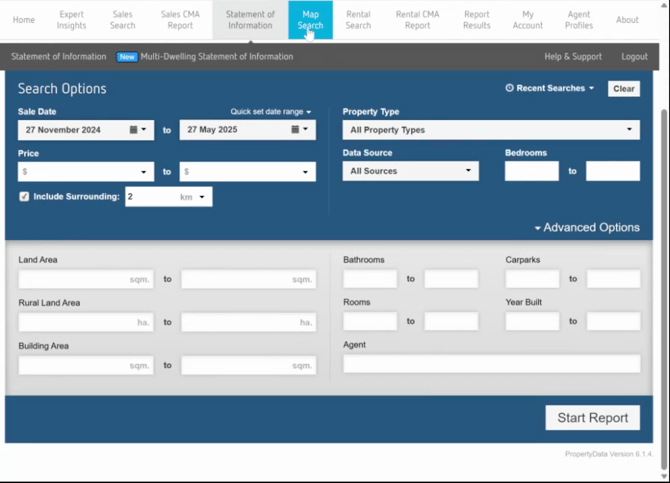Image resolution: width=670 pixels, height=483 pixels.
Task: Click the minimum Bedrooms input field
Action: click(x=531, y=171)
